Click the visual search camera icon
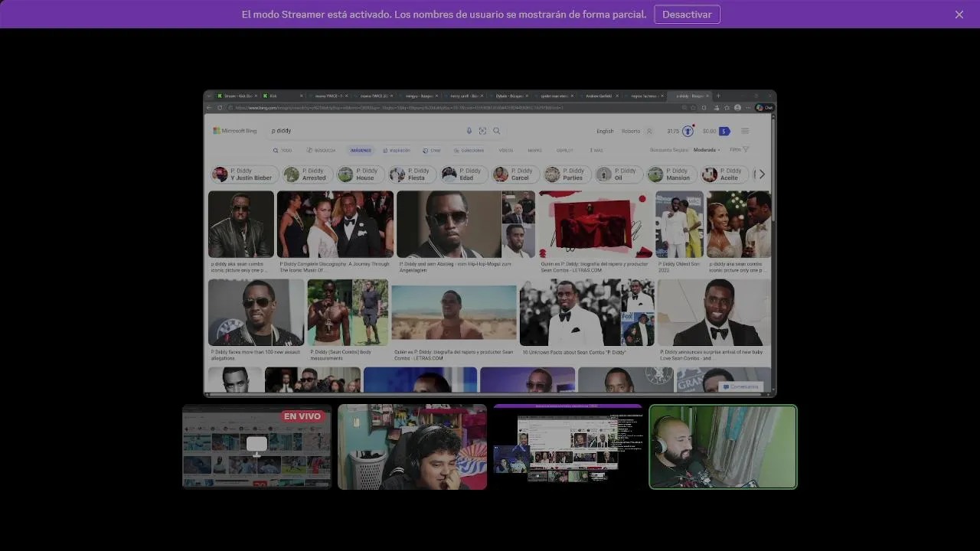Viewport: 980px width, 551px height. [482, 131]
